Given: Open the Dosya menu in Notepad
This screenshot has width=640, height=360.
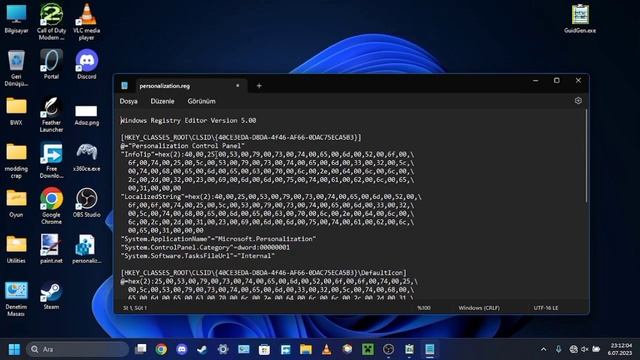Looking at the screenshot, I should (128, 101).
